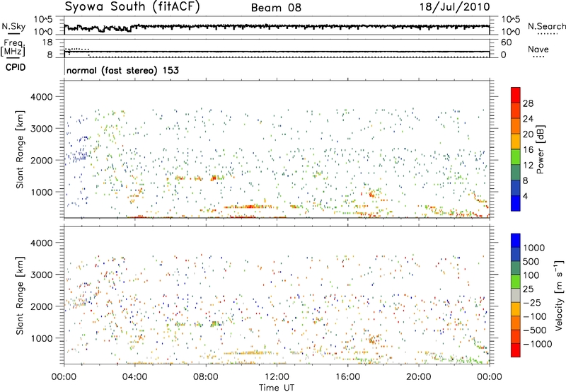Click the velocity colorbar gray segment between 25 and -25
566x392 pixels.
tap(516, 295)
